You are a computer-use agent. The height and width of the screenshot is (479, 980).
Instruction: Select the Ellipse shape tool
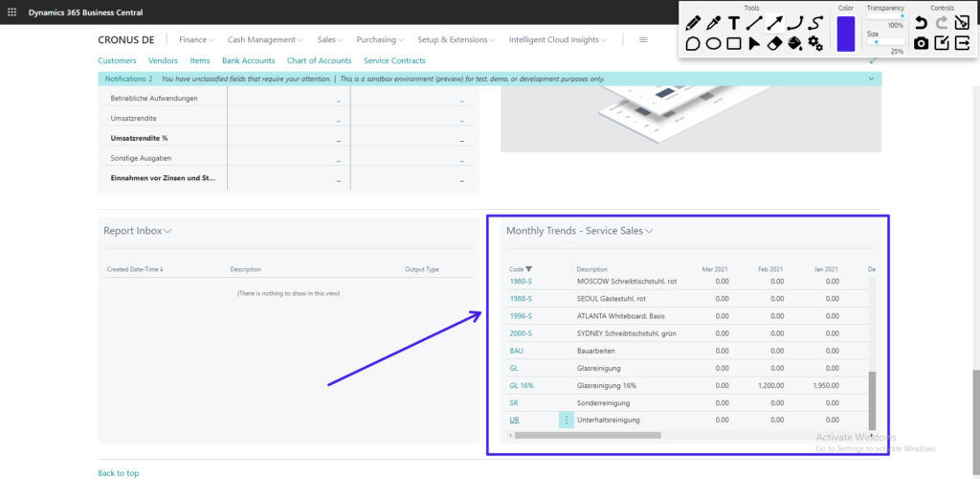(x=713, y=44)
